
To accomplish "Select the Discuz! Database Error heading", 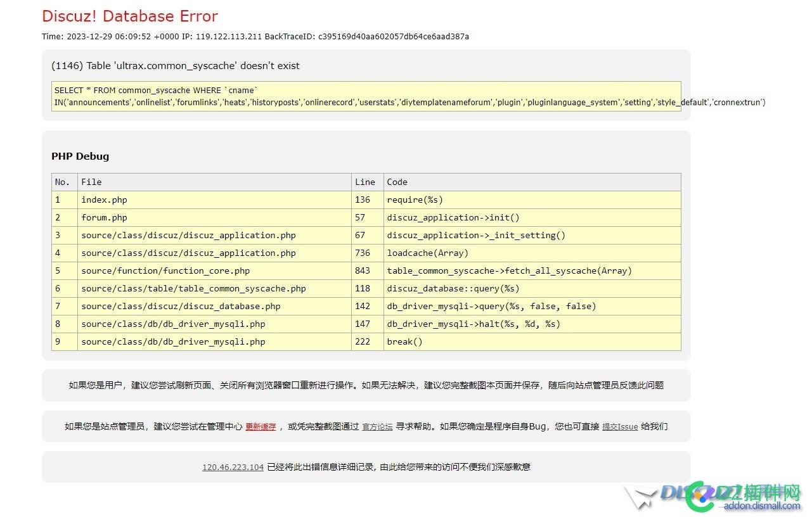I will (130, 16).
